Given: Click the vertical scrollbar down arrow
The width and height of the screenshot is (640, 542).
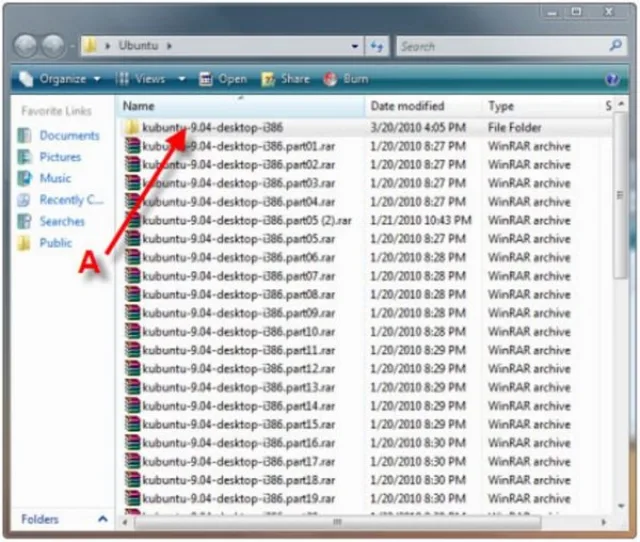Looking at the screenshot, I should [621, 506].
